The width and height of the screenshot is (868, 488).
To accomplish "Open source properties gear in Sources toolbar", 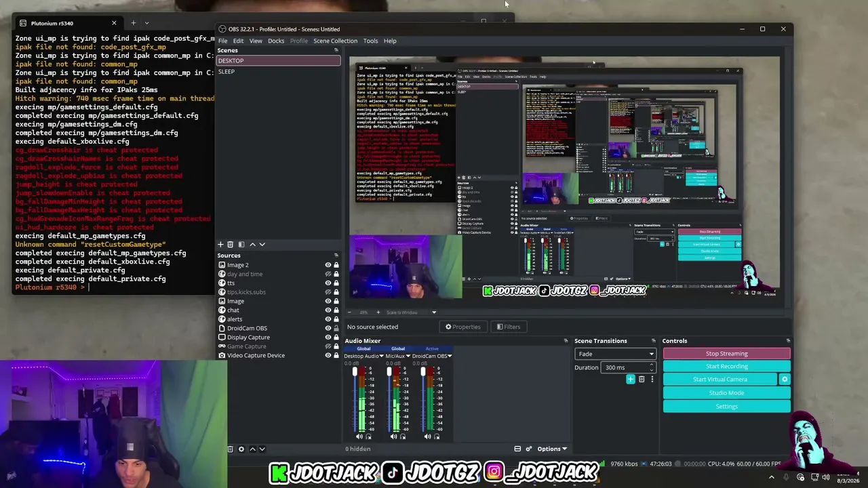I will (x=241, y=449).
